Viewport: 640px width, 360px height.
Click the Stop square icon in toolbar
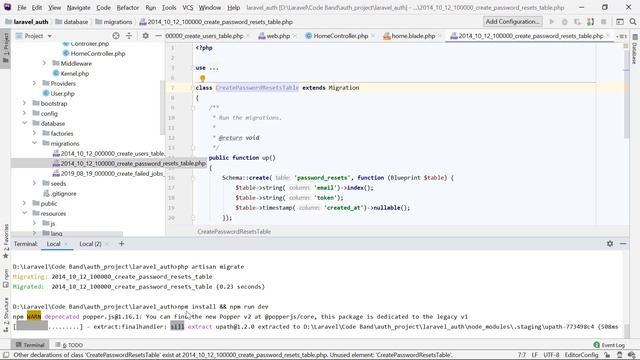pos(603,22)
